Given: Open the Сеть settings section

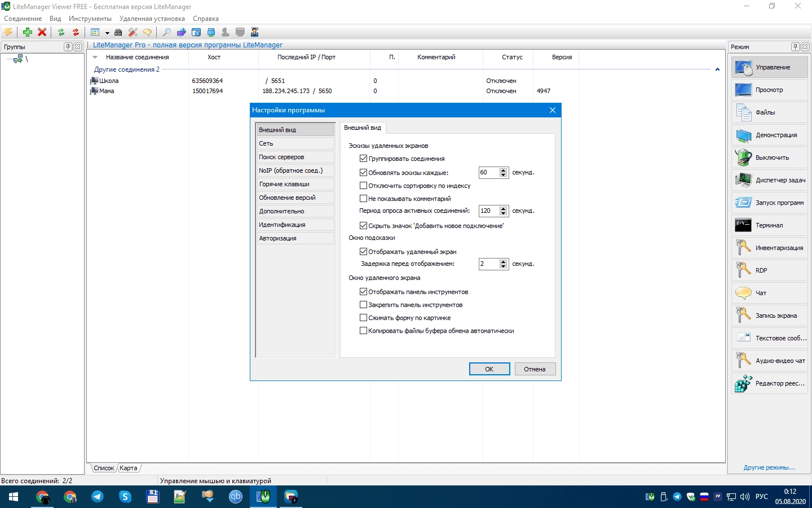Looking at the screenshot, I should [295, 143].
